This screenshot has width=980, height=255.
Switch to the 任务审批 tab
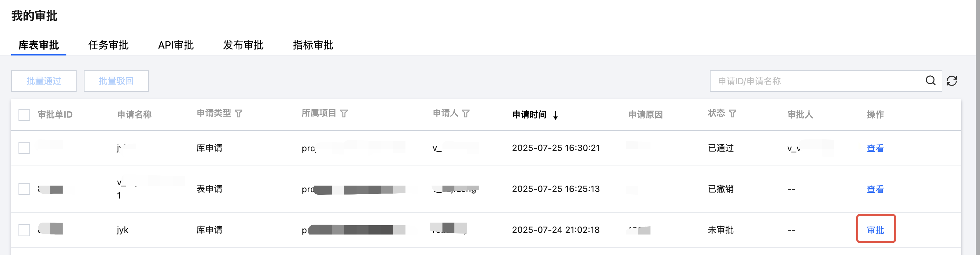click(x=108, y=45)
